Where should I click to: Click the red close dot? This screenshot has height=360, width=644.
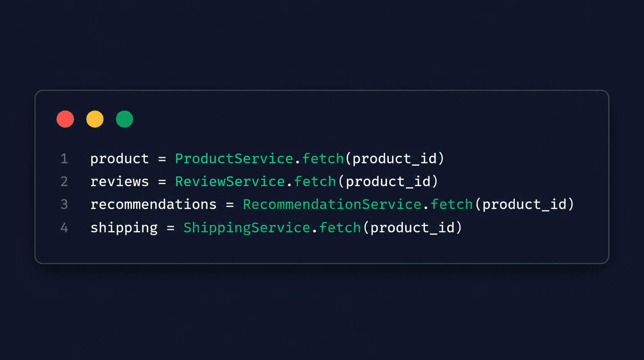coord(65,119)
